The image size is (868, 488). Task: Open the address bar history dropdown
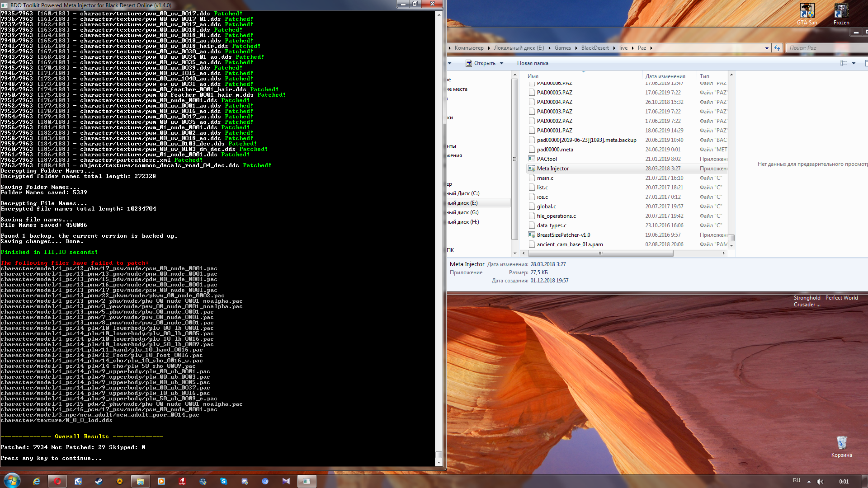(x=767, y=48)
